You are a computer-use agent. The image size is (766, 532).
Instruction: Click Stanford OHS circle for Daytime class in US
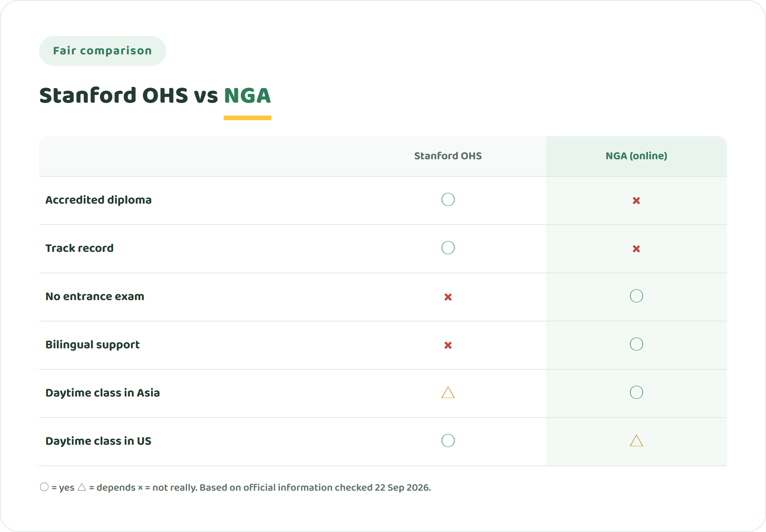448,441
